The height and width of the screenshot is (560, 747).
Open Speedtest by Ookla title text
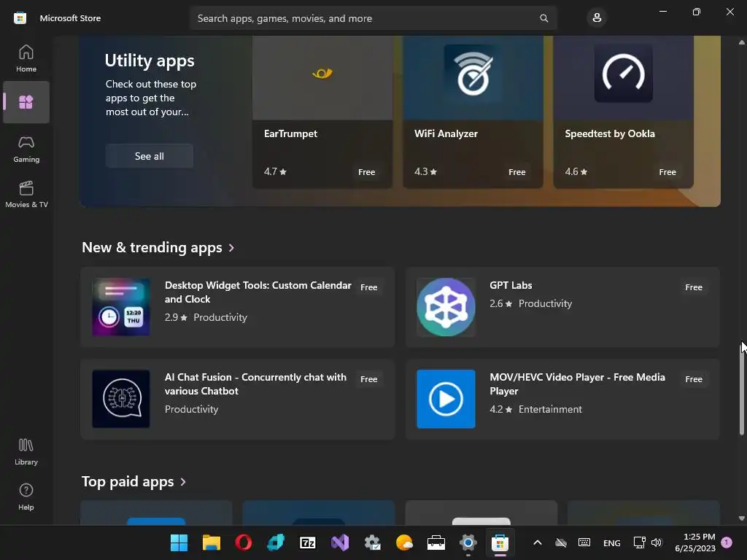click(x=610, y=134)
